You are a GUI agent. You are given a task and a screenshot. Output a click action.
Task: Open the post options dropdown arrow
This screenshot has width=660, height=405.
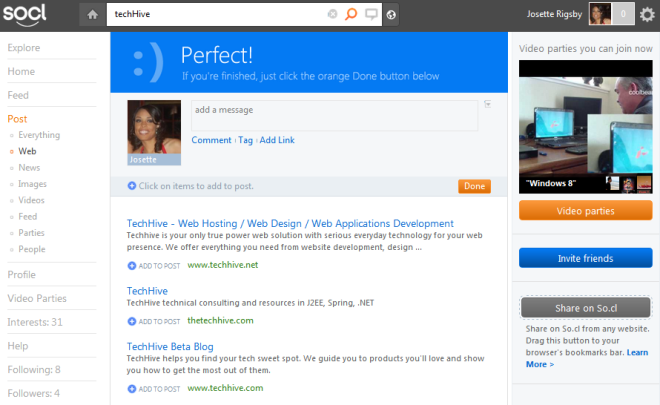click(487, 104)
